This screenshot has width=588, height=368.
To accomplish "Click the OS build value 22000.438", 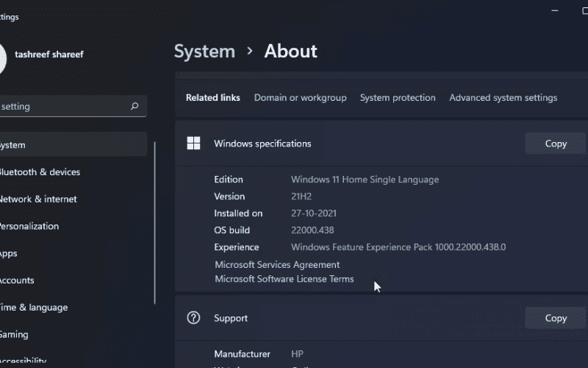I will [x=312, y=230].
